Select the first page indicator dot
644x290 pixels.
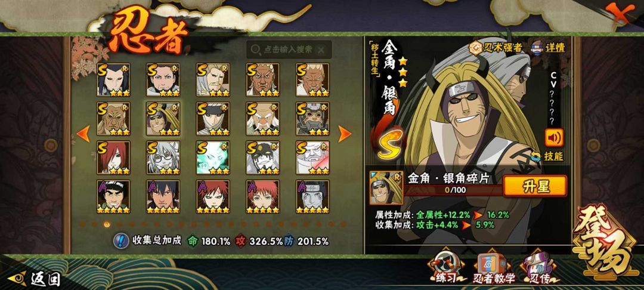point(82,224)
